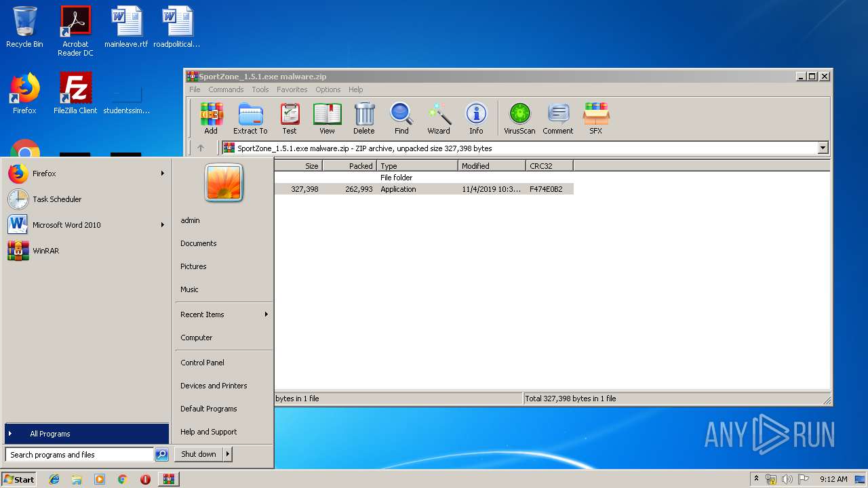
Task: Expand the Recent Items submenu
Action: 267,314
